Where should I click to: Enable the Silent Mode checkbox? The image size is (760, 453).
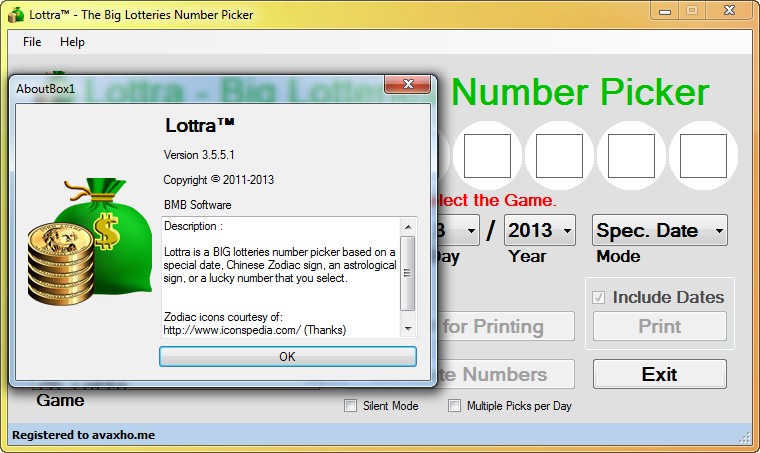350,406
